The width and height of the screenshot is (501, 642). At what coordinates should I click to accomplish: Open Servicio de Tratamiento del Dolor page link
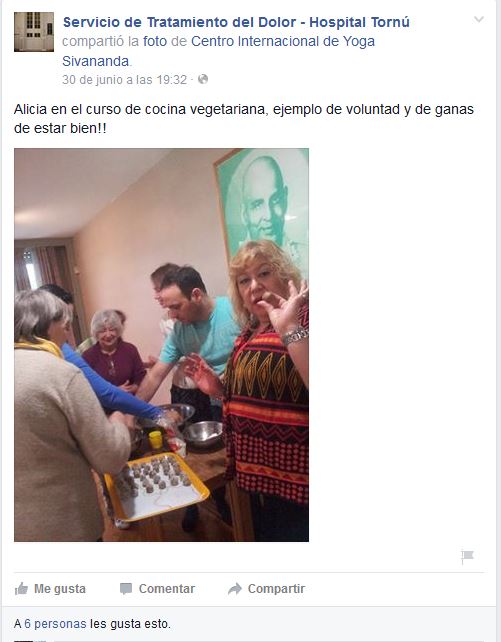tap(236, 22)
